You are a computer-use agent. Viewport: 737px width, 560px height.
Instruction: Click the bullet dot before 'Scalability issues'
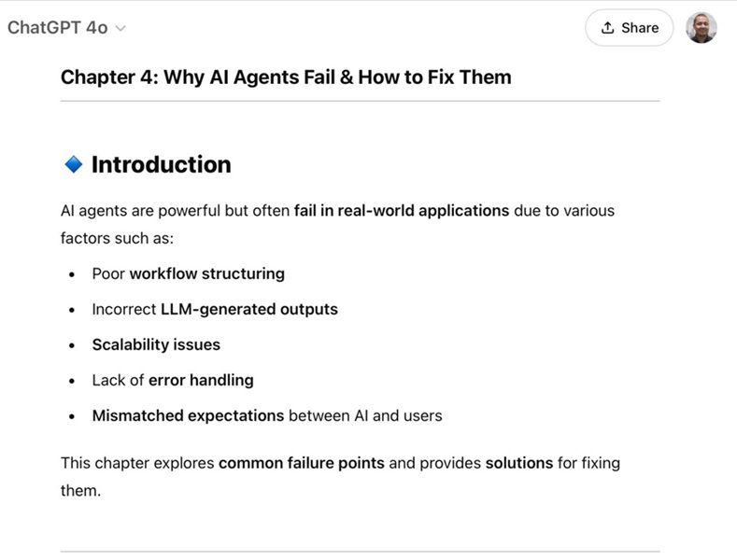72,345
